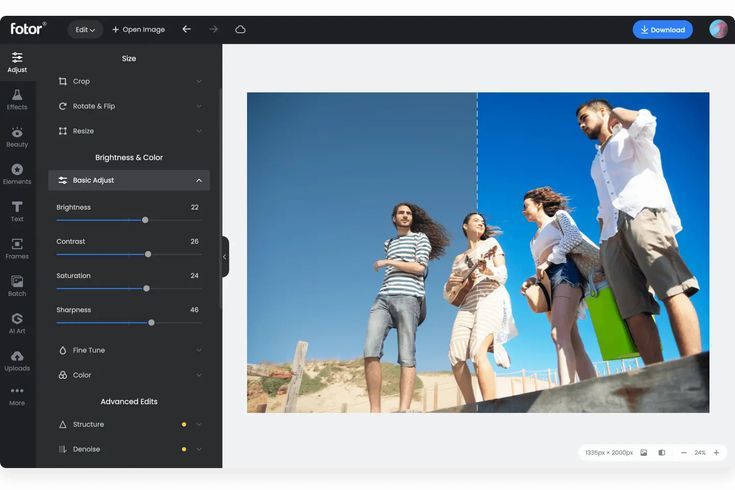
Task: Open the Text tool panel
Action: [x=17, y=211]
